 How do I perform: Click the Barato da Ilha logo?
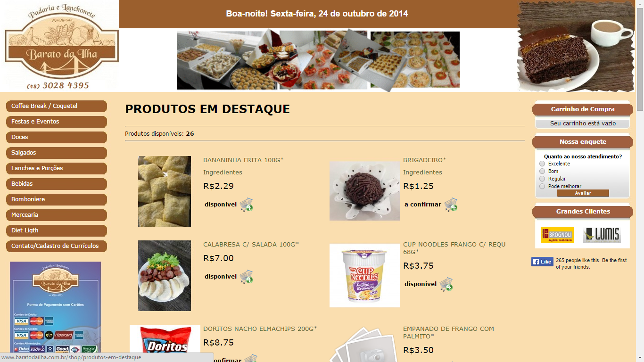[x=60, y=46]
